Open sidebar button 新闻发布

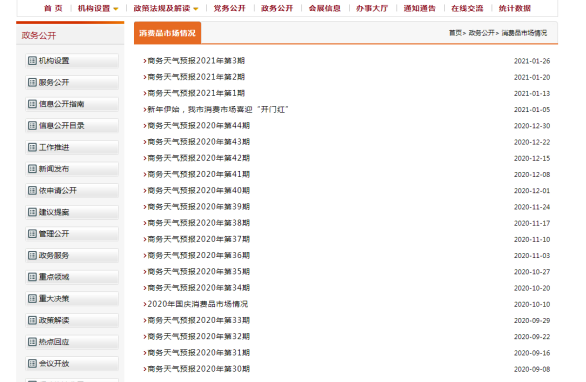coord(72,169)
